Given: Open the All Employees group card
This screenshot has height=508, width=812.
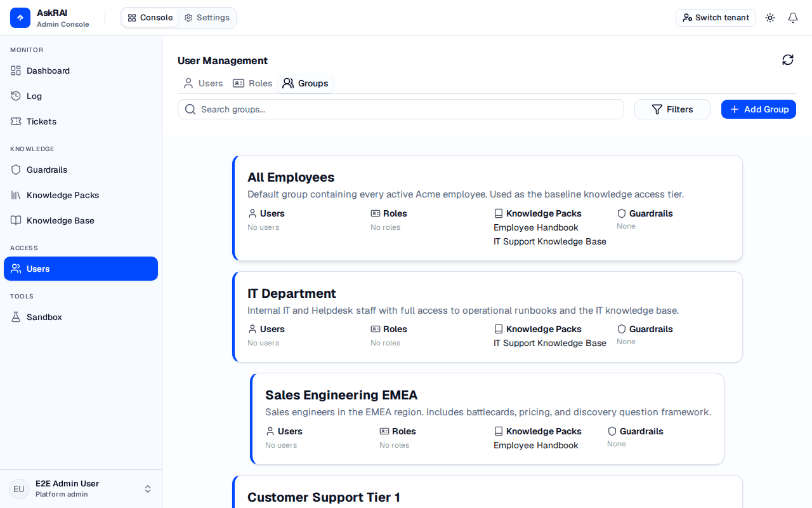Looking at the screenshot, I should pos(487,208).
